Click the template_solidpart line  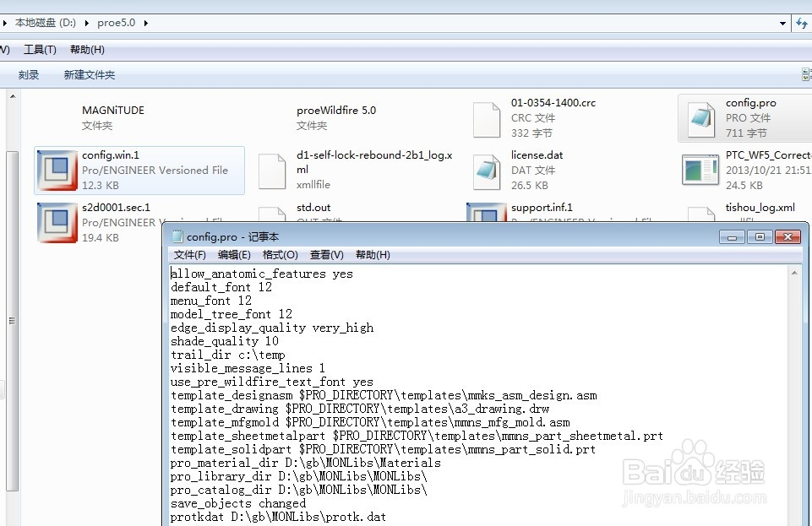click(383, 449)
